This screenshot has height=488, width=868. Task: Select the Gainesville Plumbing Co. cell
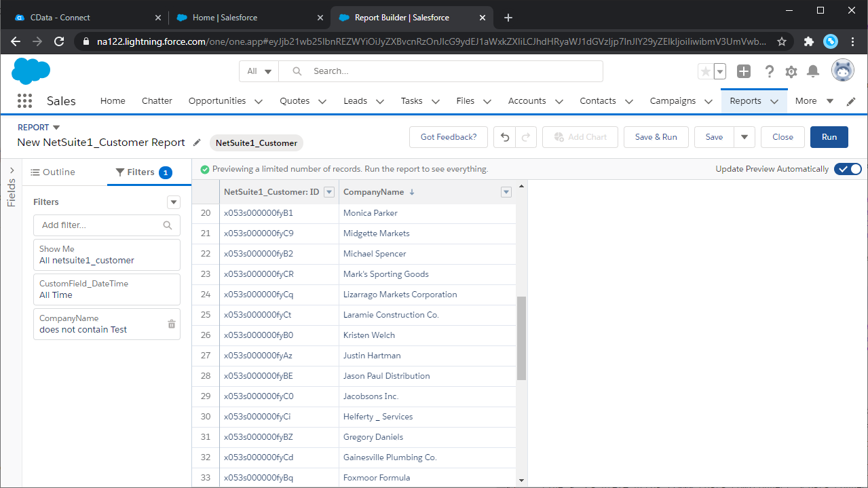(x=428, y=457)
